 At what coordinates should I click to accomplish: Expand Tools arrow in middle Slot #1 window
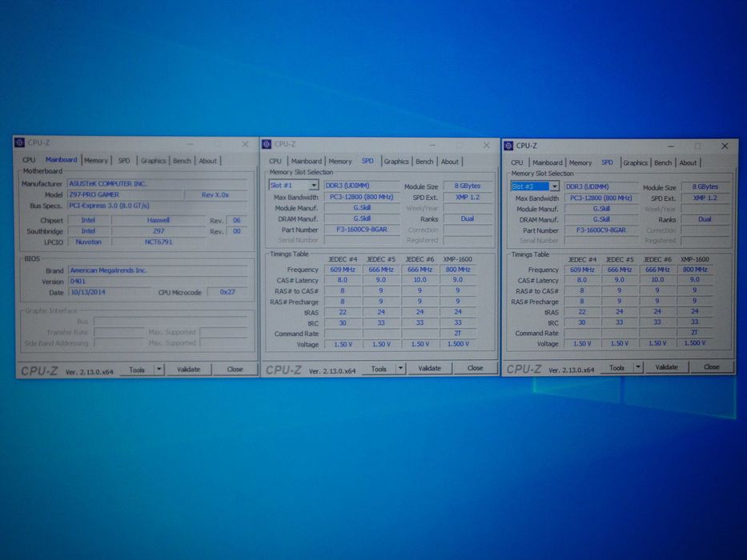400,368
